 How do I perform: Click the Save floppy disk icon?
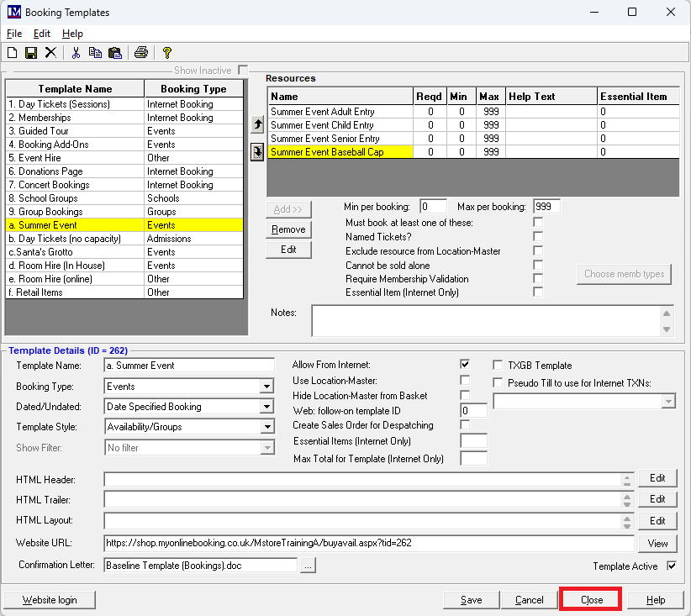coord(31,53)
